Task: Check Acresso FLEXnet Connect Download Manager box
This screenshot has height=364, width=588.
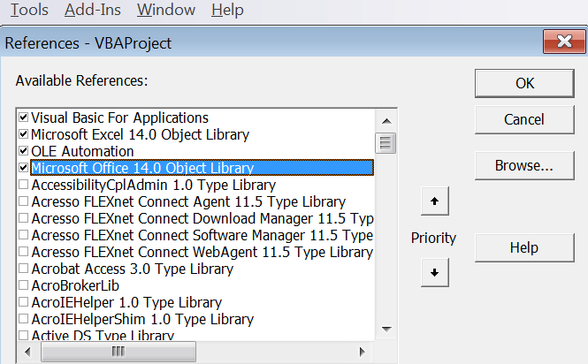Action: click(23, 218)
